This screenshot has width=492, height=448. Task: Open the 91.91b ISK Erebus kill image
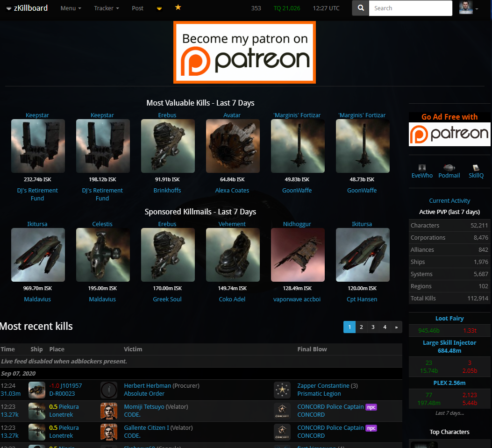point(168,146)
